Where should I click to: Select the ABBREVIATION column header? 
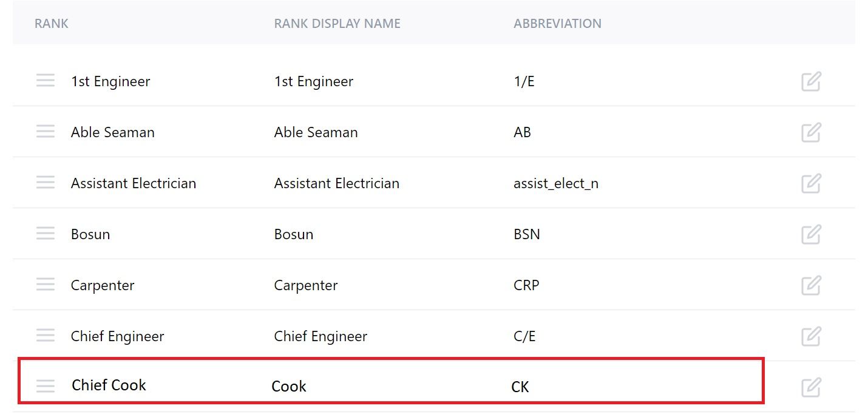point(558,24)
